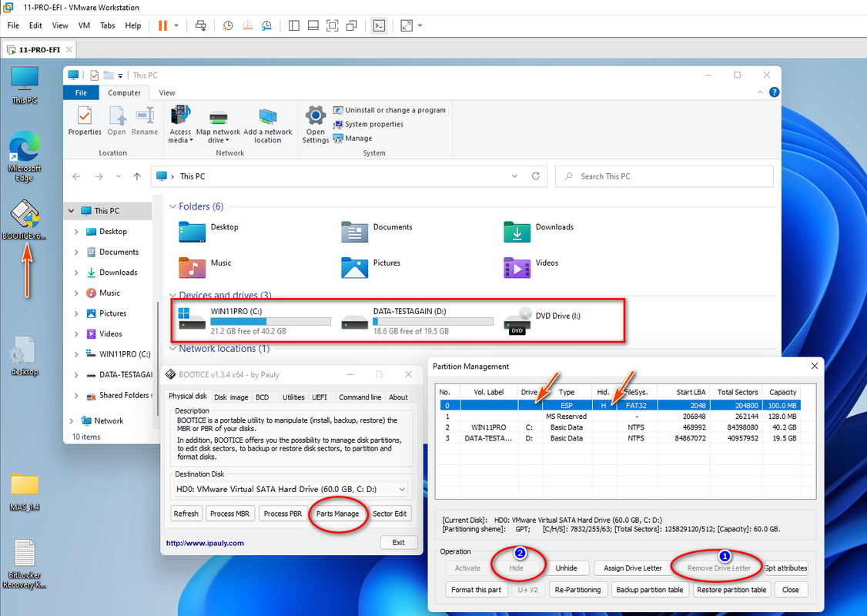
Task: Expand the Network tree node
Action: click(x=71, y=420)
